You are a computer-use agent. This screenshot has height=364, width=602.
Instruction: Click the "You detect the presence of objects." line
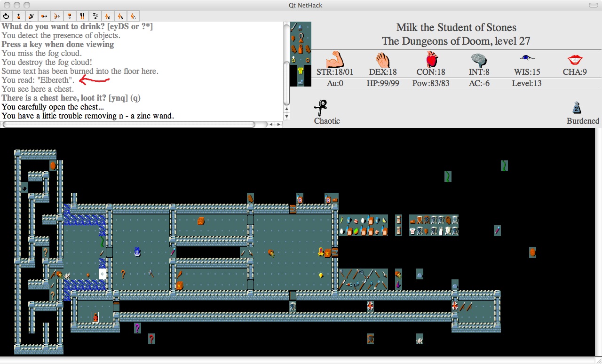pos(61,35)
